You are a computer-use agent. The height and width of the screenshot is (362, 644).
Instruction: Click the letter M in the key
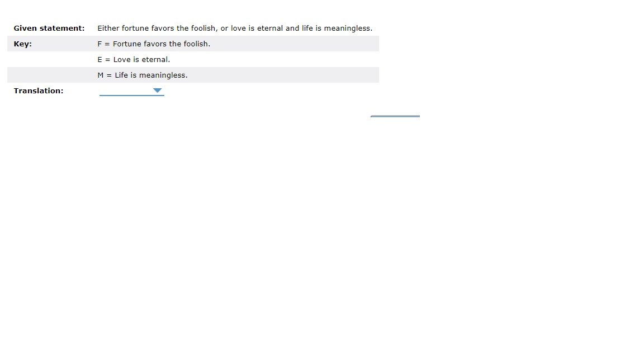(x=101, y=75)
